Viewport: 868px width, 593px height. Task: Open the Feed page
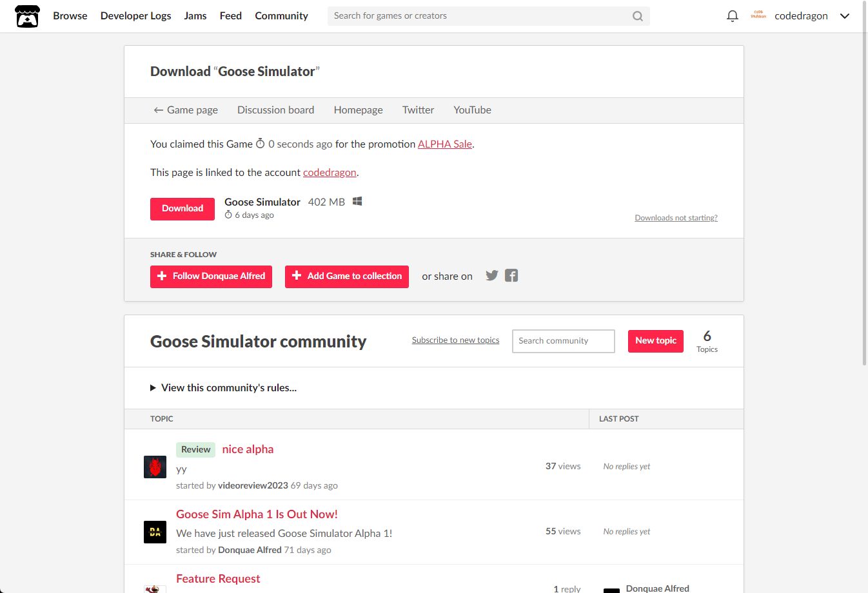231,16
